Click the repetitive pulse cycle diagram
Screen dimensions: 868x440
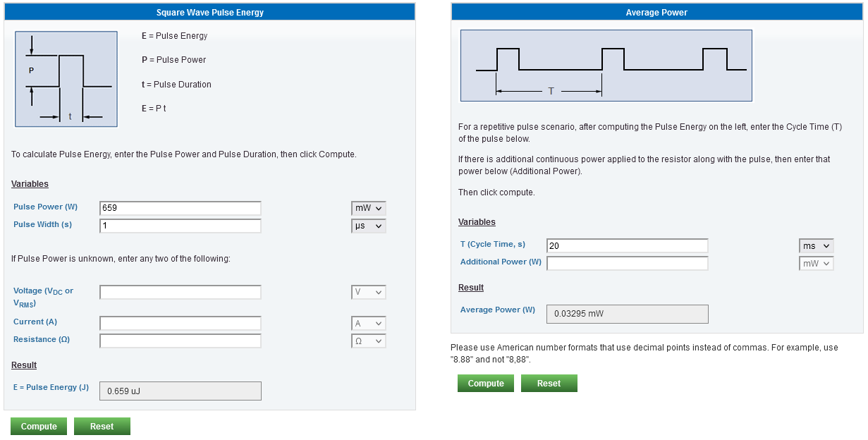tap(606, 66)
